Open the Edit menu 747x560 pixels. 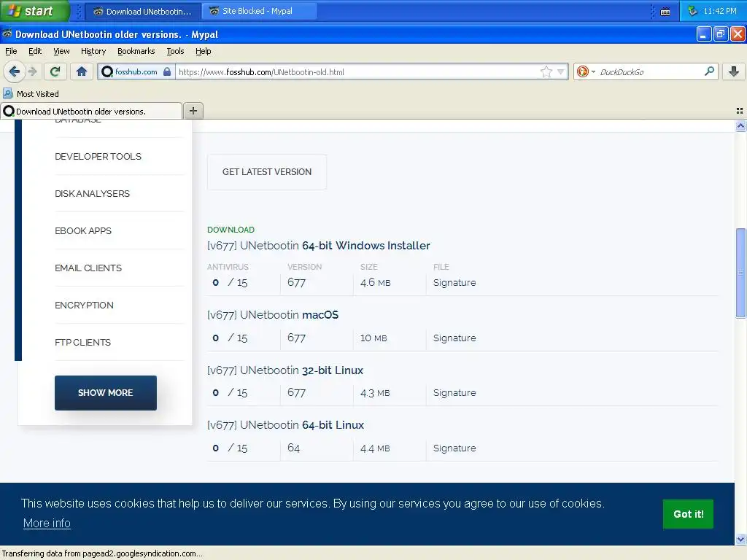coord(35,51)
